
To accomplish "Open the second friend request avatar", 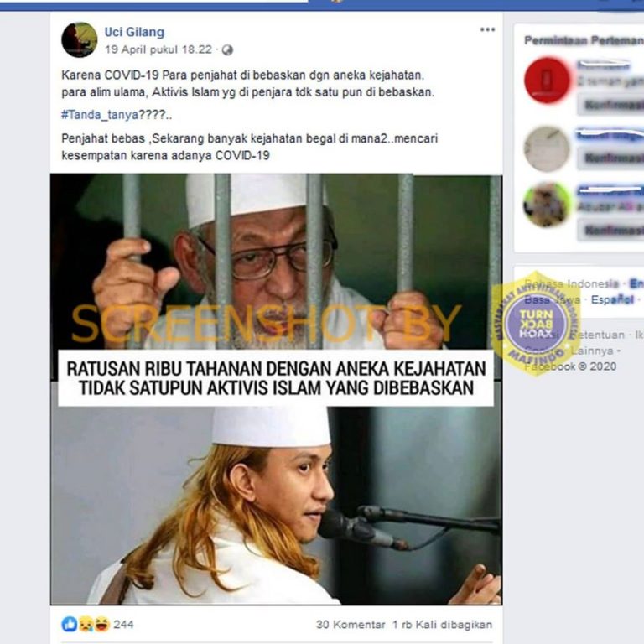I will (x=547, y=148).
